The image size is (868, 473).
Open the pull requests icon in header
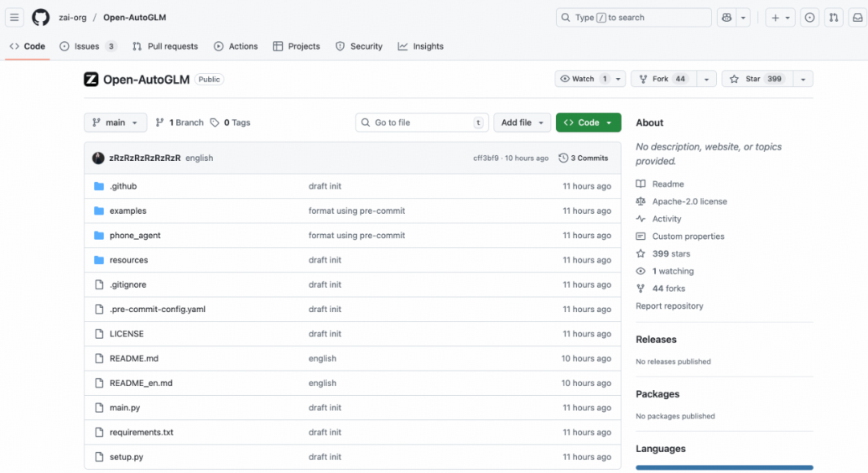(833, 18)
